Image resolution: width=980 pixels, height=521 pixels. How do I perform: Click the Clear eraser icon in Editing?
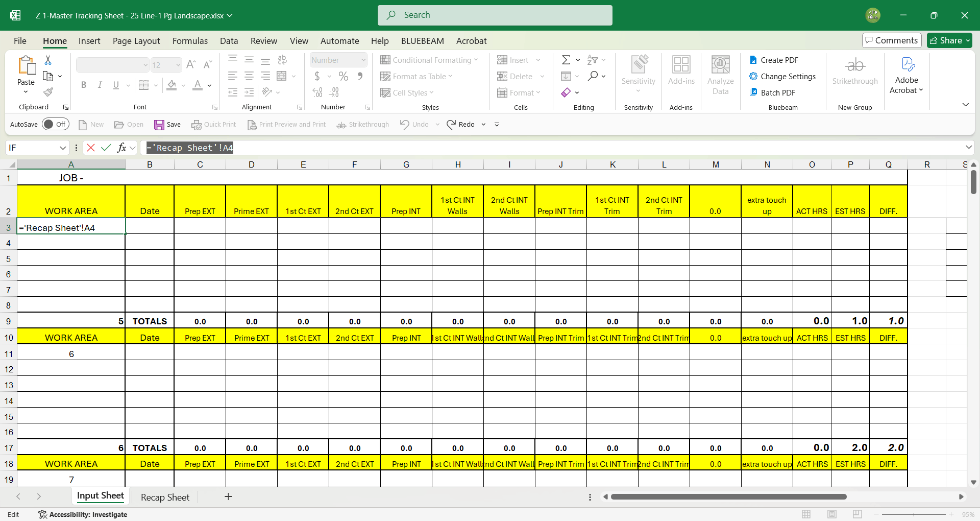click(x=566, y=92)
